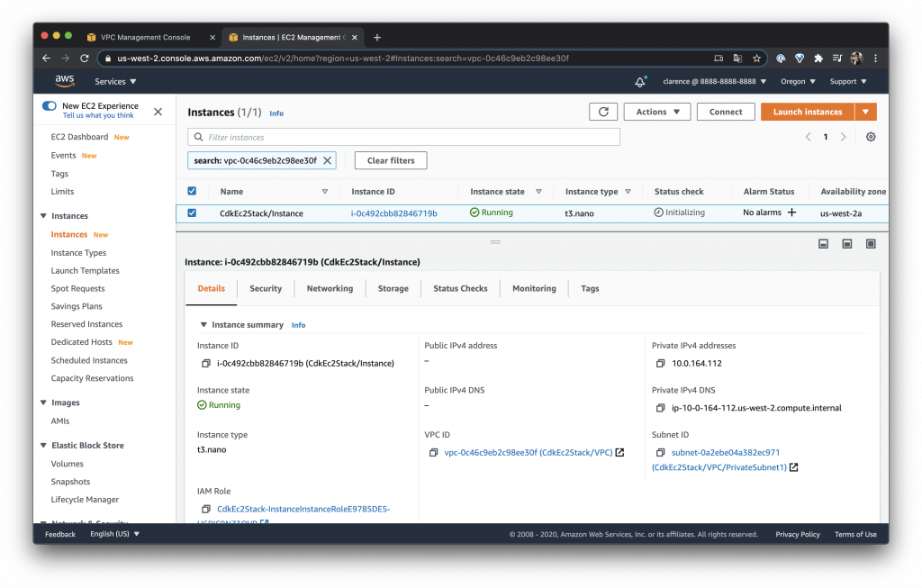Expand details panel to full layout icon
The height and width of the screenshot is (588, 922).
click(x=871, y=244)
